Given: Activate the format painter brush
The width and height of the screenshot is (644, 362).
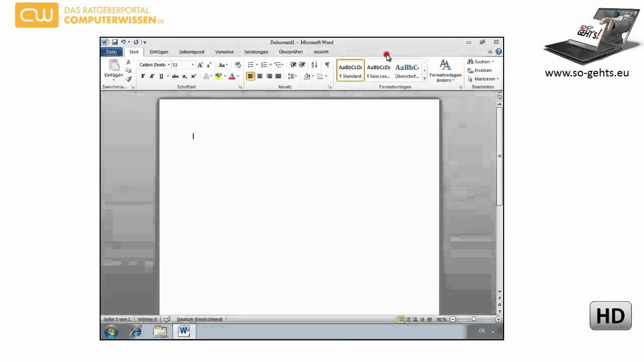Looking at the screenshot, I should (128, 79).
